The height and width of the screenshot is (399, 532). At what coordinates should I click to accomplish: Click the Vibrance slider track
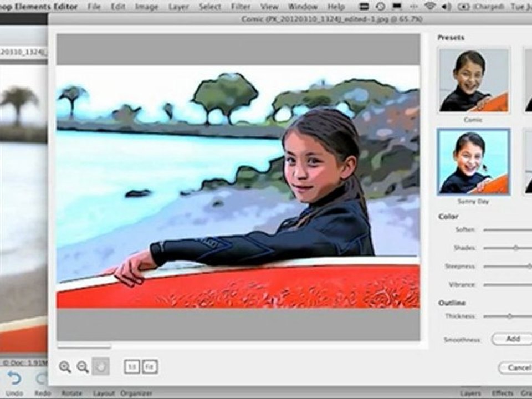click(508, 285)
